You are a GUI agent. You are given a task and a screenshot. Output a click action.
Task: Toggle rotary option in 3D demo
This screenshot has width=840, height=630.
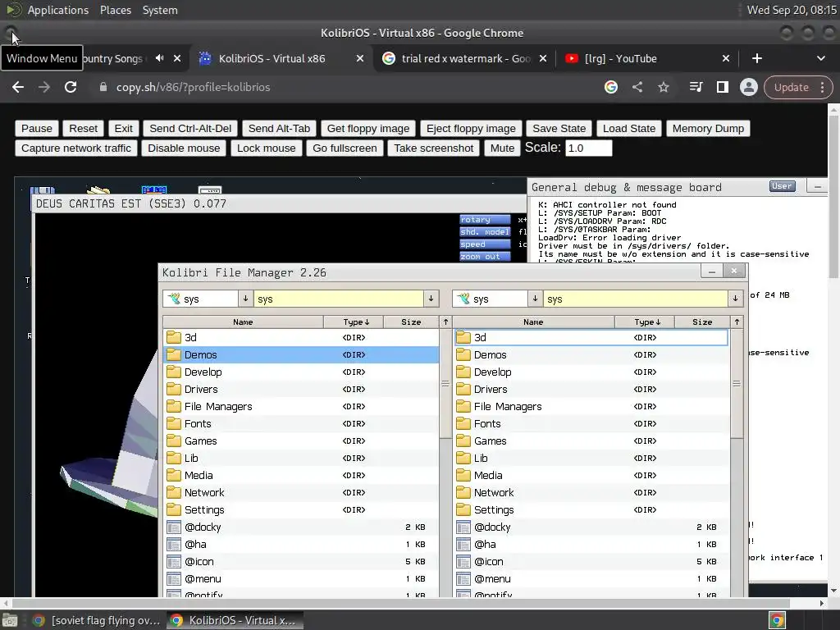click(x=485, y=220)
